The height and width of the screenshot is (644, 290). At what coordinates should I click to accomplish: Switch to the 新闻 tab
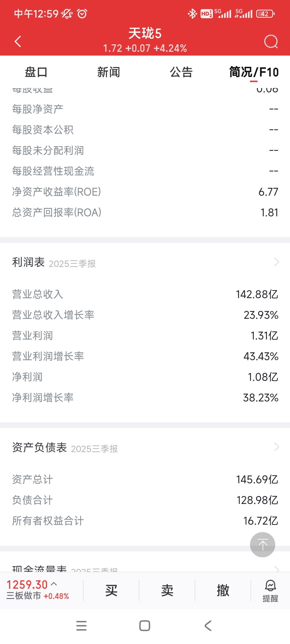coord(108,72)
